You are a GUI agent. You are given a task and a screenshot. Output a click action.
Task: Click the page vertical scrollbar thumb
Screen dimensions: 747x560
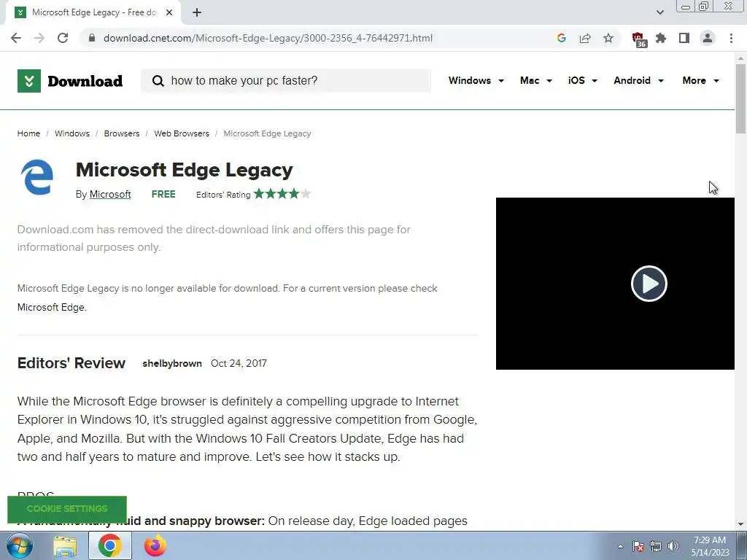(740, 98)
